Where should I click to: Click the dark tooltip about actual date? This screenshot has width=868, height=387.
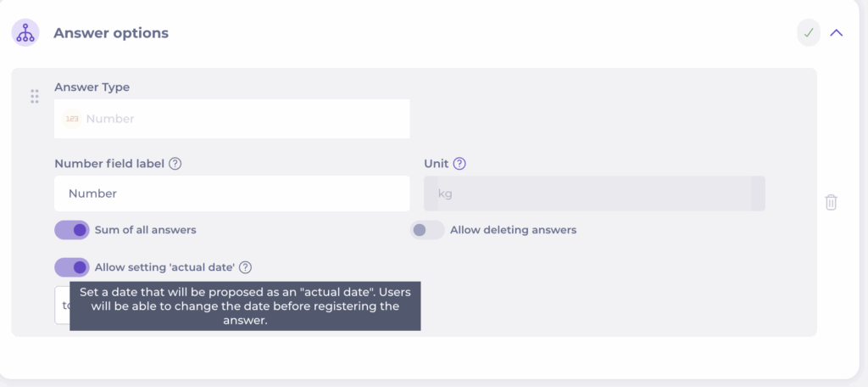click(x=245, y=306)
